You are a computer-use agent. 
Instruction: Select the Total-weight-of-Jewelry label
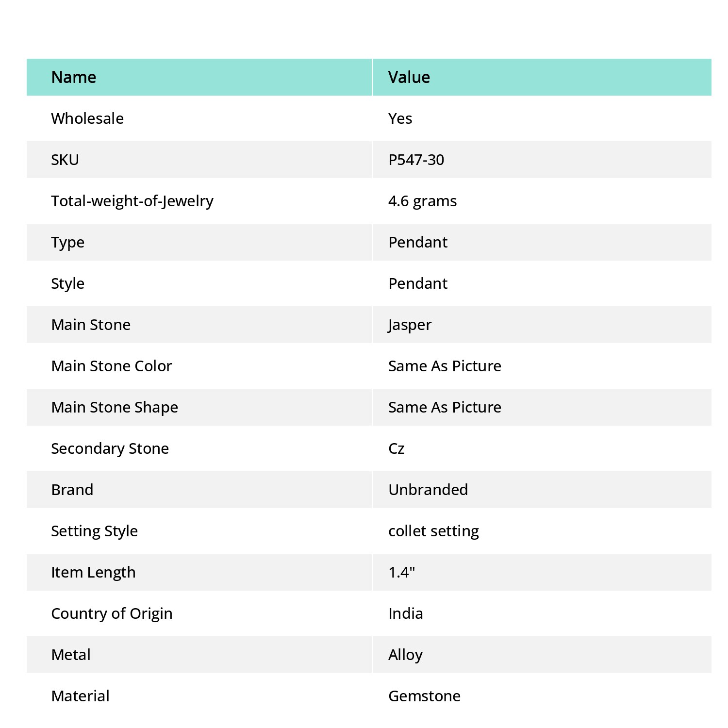coord(132,201)
